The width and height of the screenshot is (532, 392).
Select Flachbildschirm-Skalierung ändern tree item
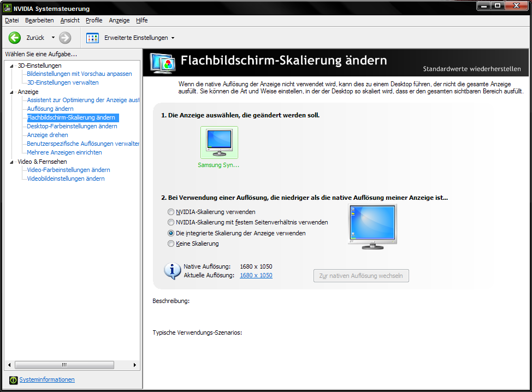pyautogui.click(x=73, y=117)
